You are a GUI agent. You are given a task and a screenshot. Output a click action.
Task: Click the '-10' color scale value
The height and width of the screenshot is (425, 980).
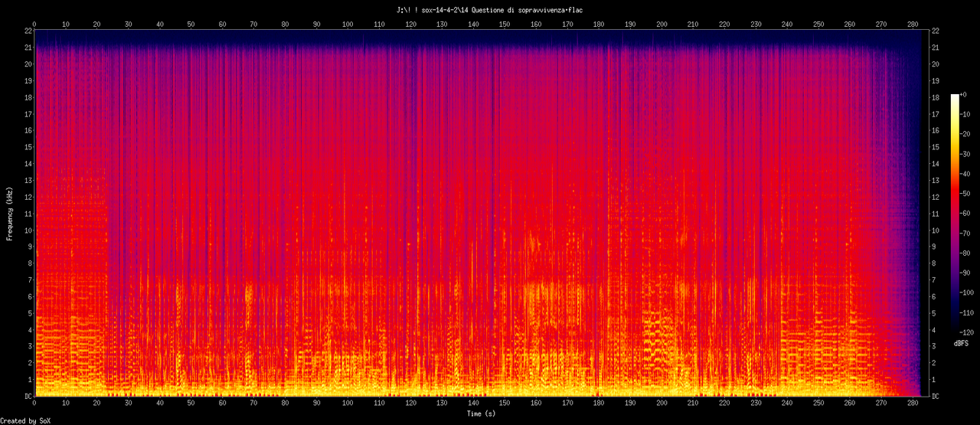966,114
